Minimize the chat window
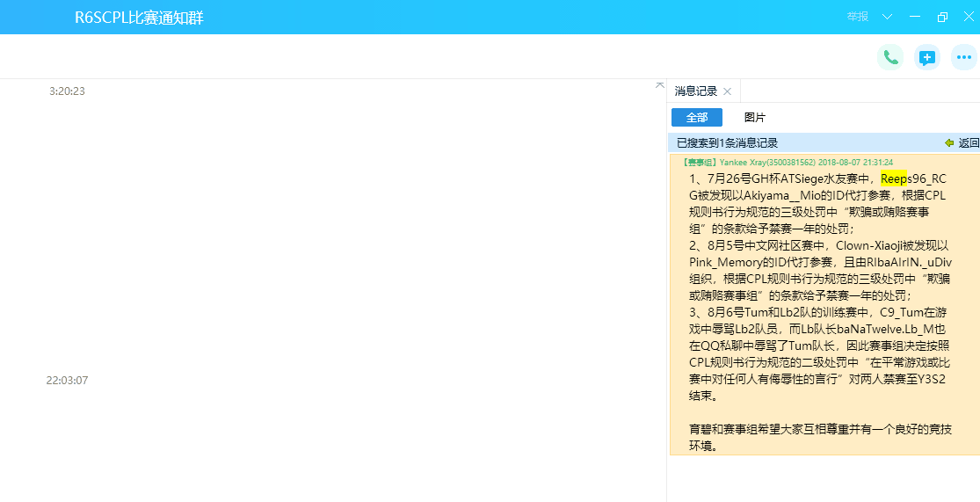This screenshot has height=502, width=980. [x=915, y=17]
